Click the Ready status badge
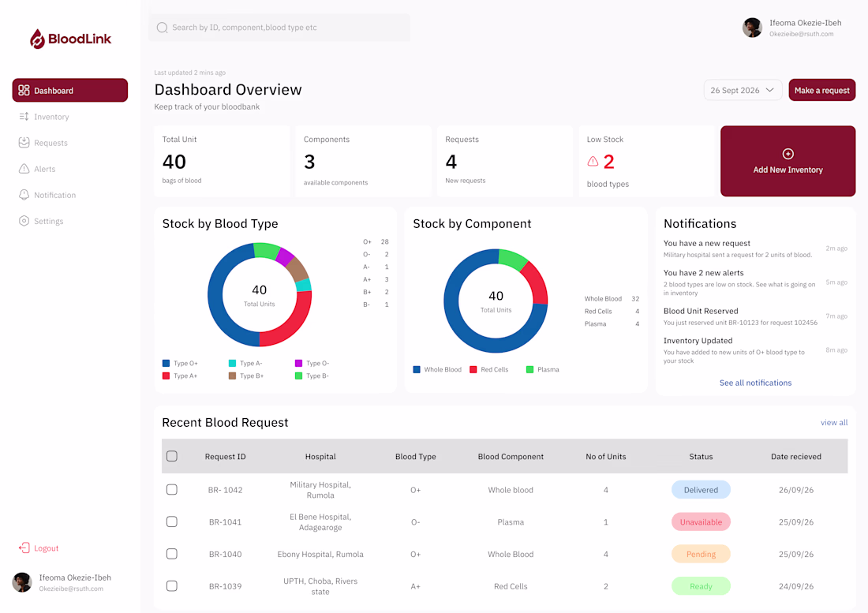The image size is (868, 613). (701, 586)
